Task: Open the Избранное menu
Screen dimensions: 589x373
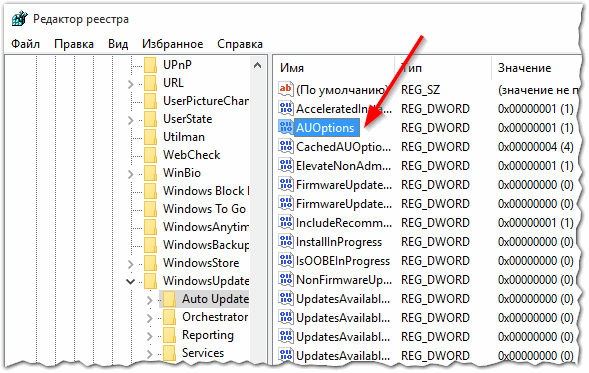Action: [172, 44]
